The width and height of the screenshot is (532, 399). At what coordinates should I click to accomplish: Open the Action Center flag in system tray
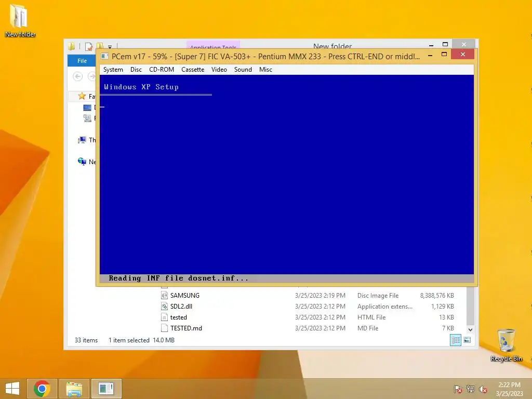(458, 389)
